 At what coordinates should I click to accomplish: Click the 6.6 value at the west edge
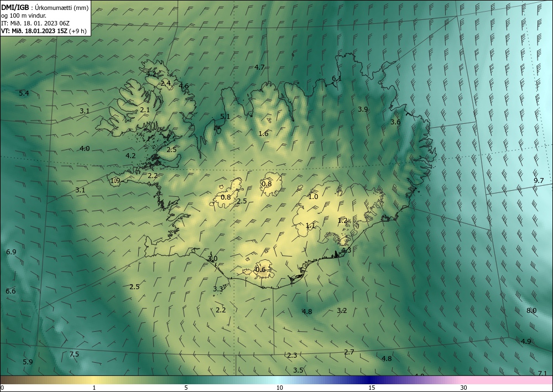tap(11, 291)
